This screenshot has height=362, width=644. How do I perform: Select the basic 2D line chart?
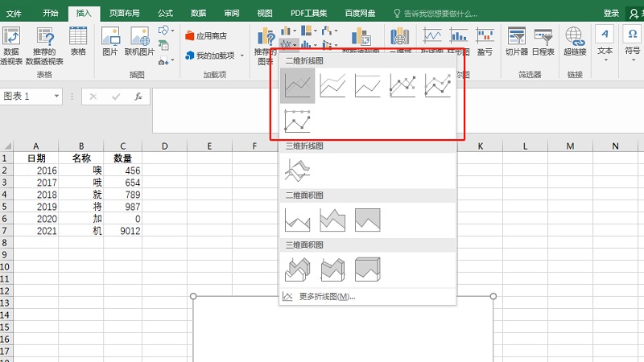coord(297,85)
